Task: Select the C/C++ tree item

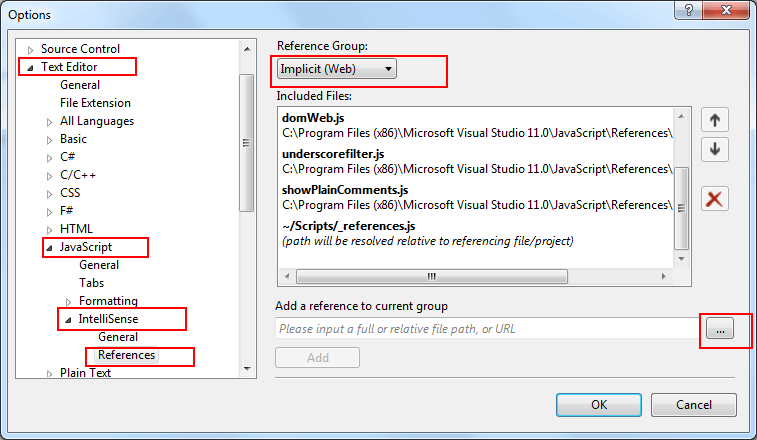Action: tap(78, 175)
